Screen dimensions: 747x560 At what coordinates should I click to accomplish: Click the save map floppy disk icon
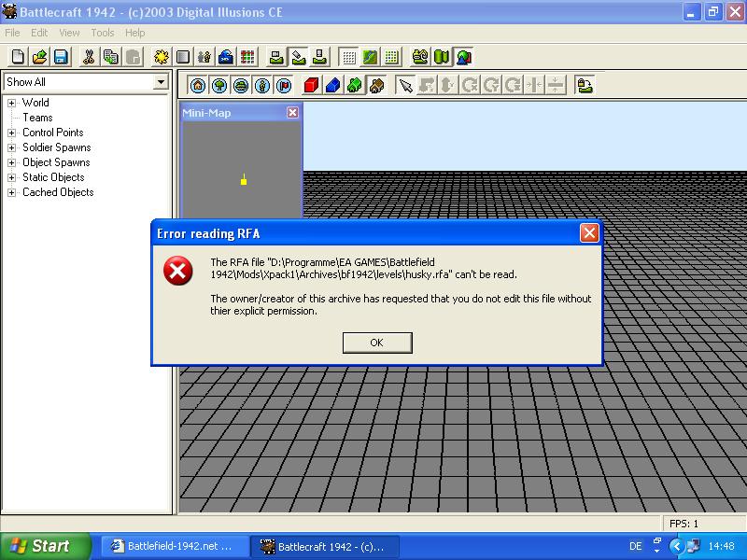click(61, 57)
